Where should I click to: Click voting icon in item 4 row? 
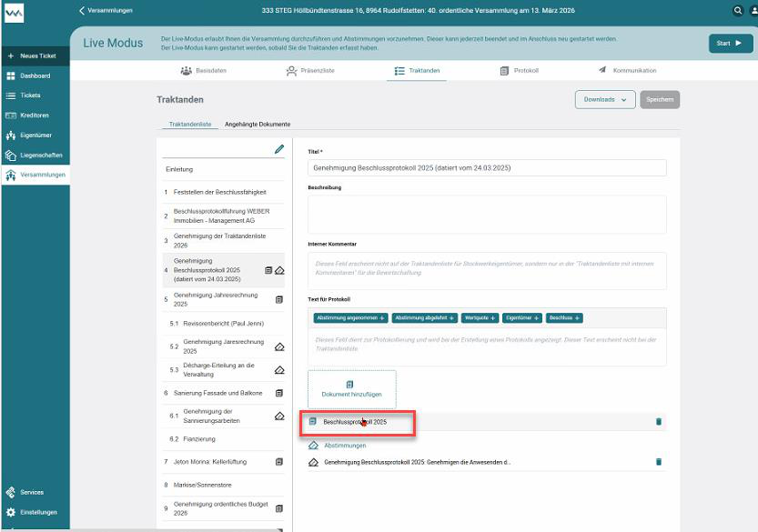[279, 270]
